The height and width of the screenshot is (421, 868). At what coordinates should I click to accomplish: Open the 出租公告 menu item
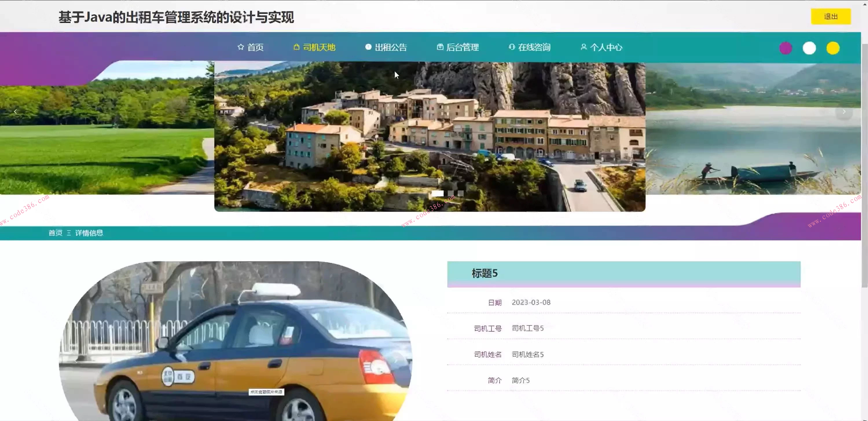pos(390,47)
